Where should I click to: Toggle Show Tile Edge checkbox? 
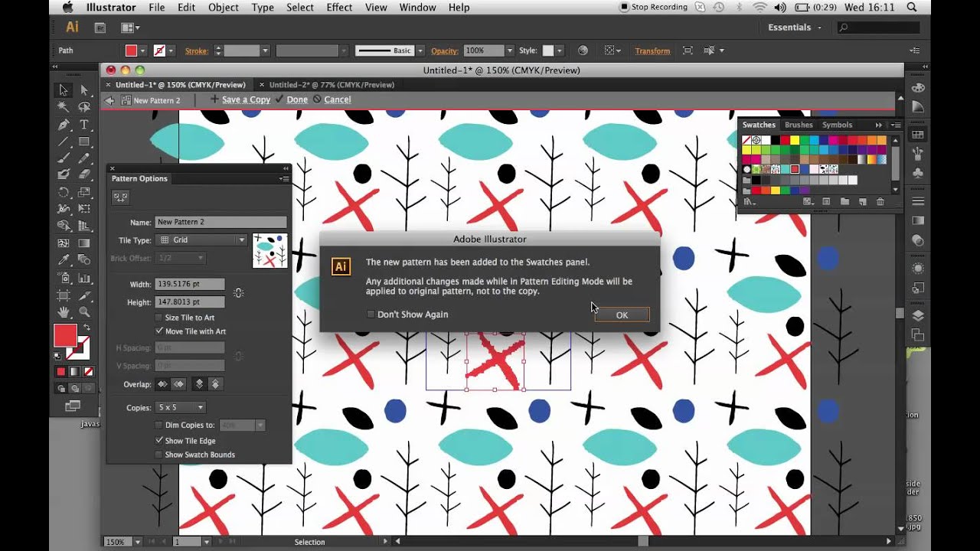click(159, 440)
